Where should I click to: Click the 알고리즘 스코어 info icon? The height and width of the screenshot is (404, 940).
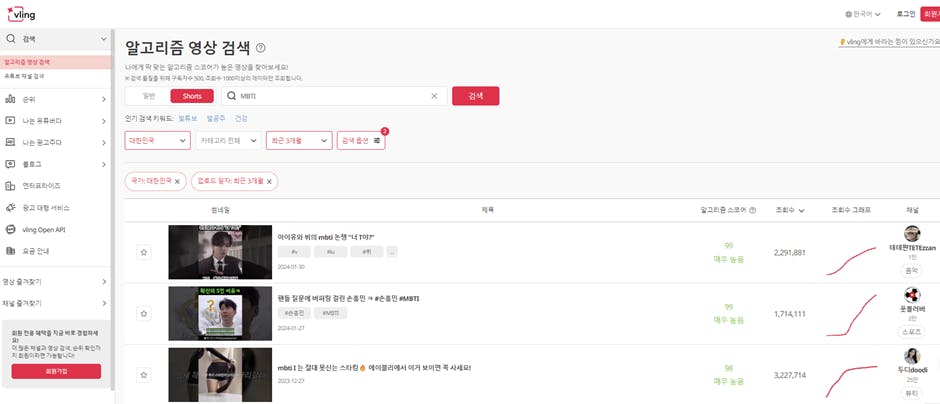752,210
